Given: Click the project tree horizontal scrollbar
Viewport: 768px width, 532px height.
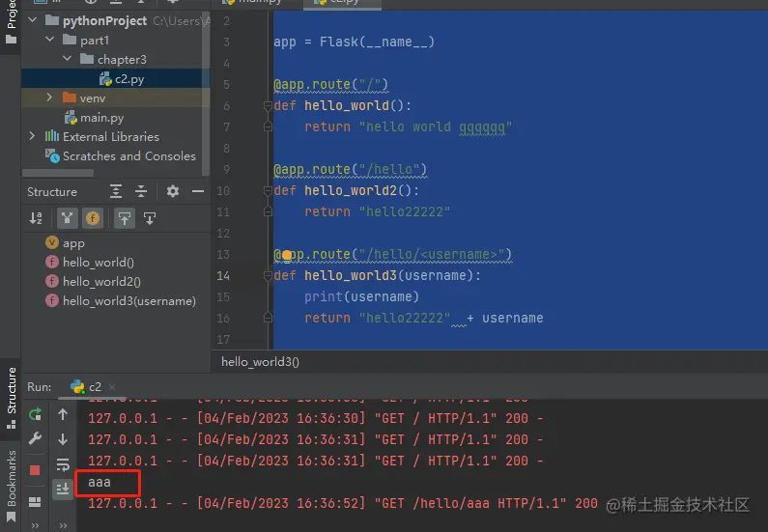Looking at the screenshot, I should click(58, 173).
